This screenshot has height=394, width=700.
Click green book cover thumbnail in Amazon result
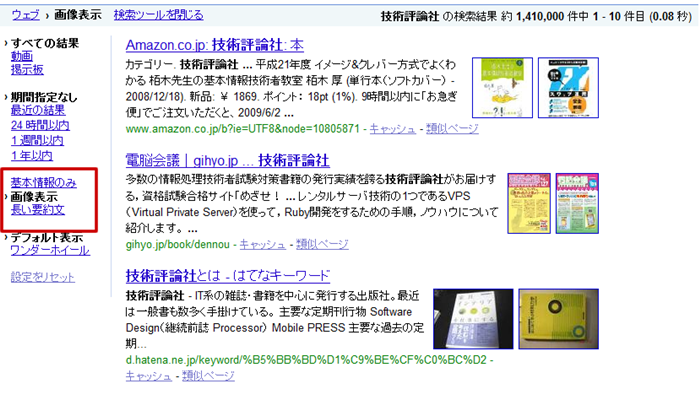pos(502,88)
